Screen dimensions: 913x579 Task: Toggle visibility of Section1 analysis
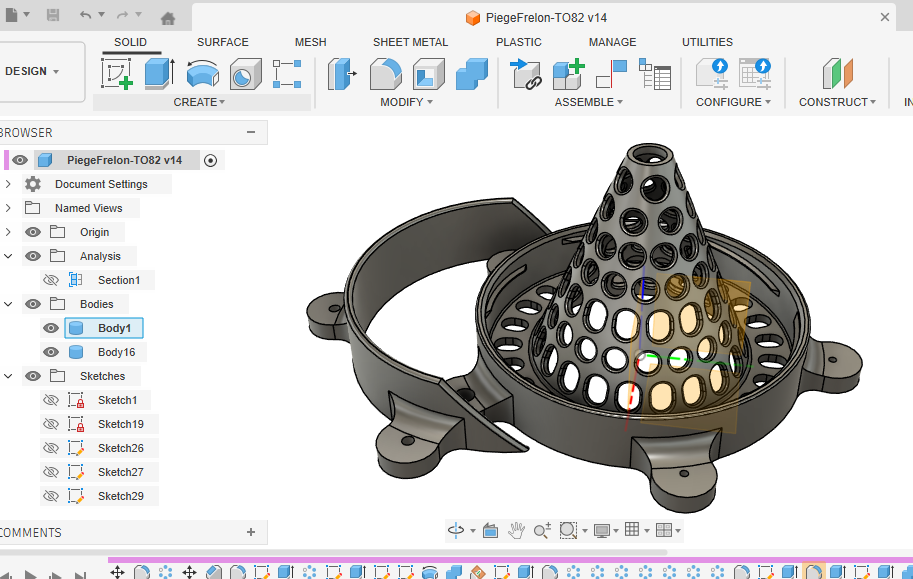[50, 280]
